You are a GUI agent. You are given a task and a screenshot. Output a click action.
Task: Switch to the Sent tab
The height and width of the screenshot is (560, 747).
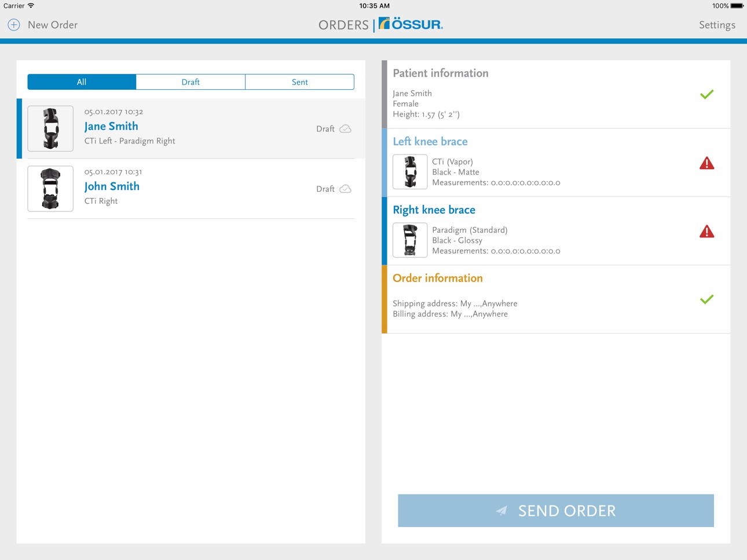coord(299,82)
